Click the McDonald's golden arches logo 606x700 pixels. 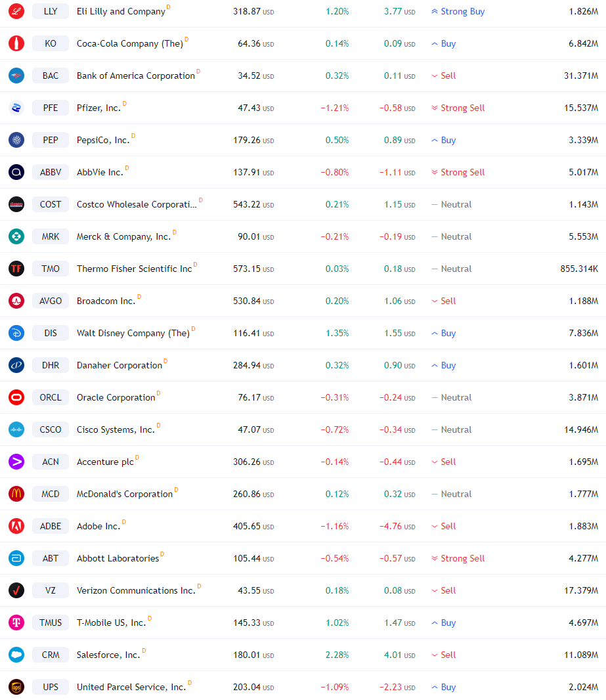click(16, 493)
